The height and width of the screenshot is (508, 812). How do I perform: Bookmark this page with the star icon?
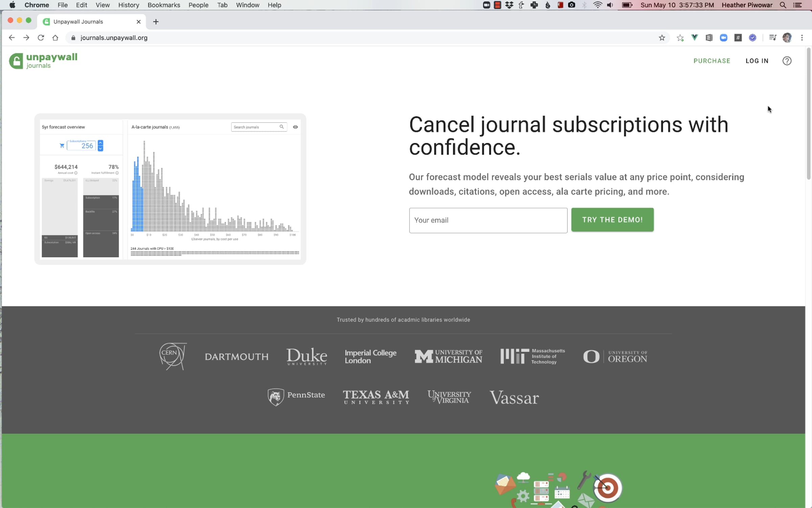pos(662,38)
